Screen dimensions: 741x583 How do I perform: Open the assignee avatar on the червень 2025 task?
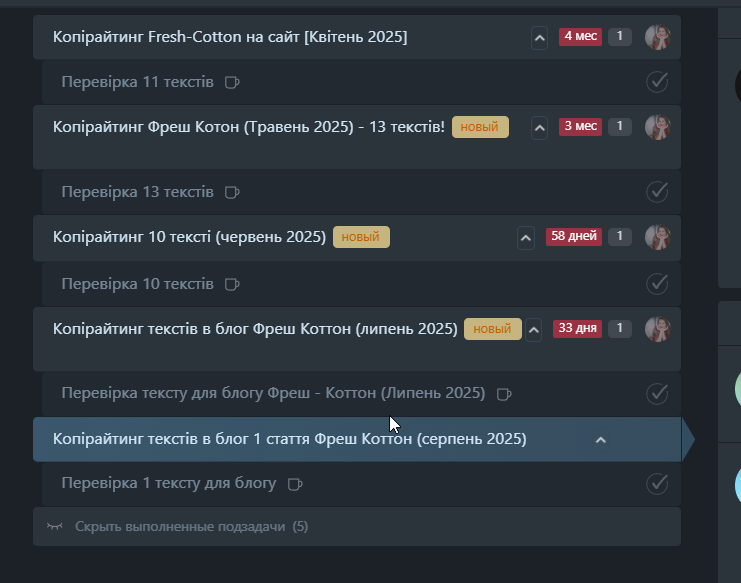pos(657,237)
